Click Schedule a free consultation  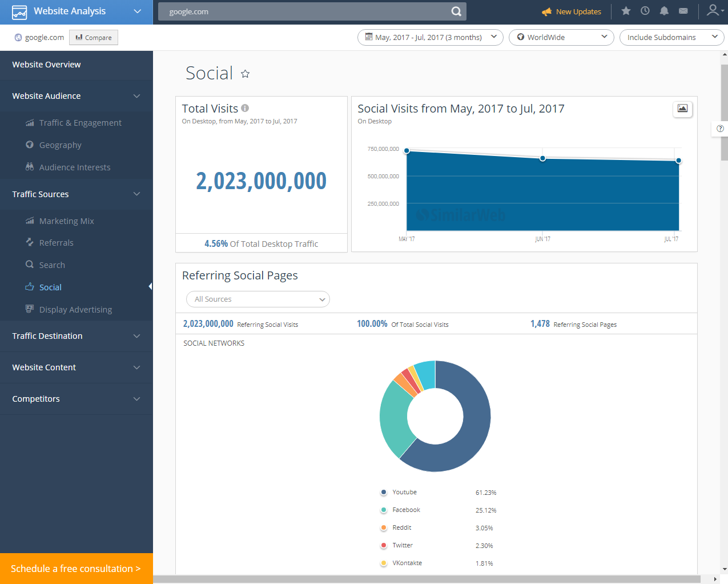coord(76,569)
